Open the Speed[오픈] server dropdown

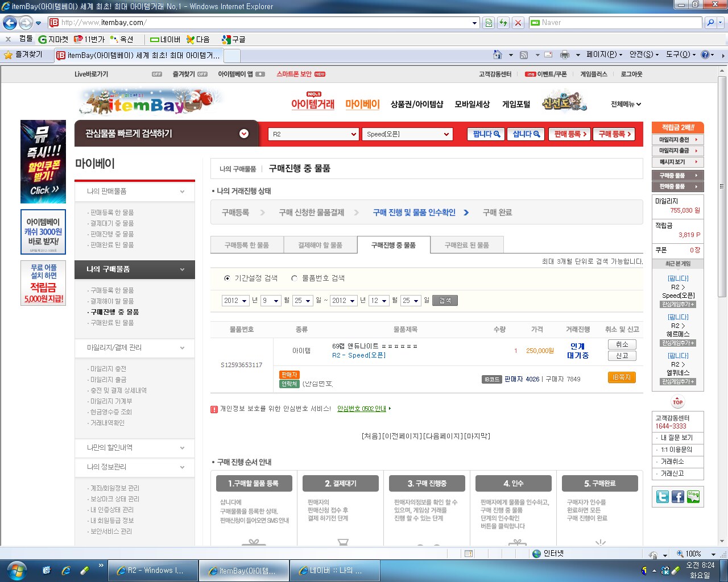(407, 134)
